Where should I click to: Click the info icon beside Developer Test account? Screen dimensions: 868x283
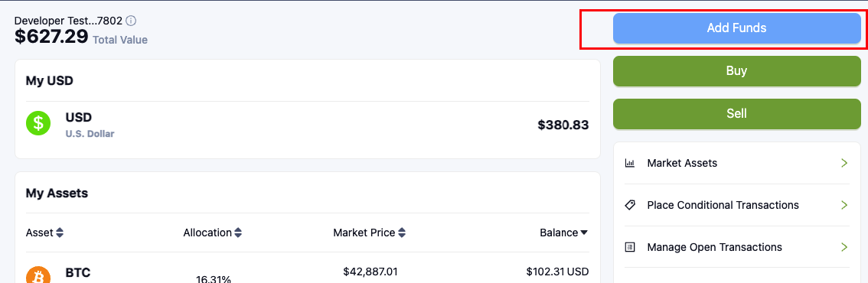pyautogui.click(x=131, y=21)
